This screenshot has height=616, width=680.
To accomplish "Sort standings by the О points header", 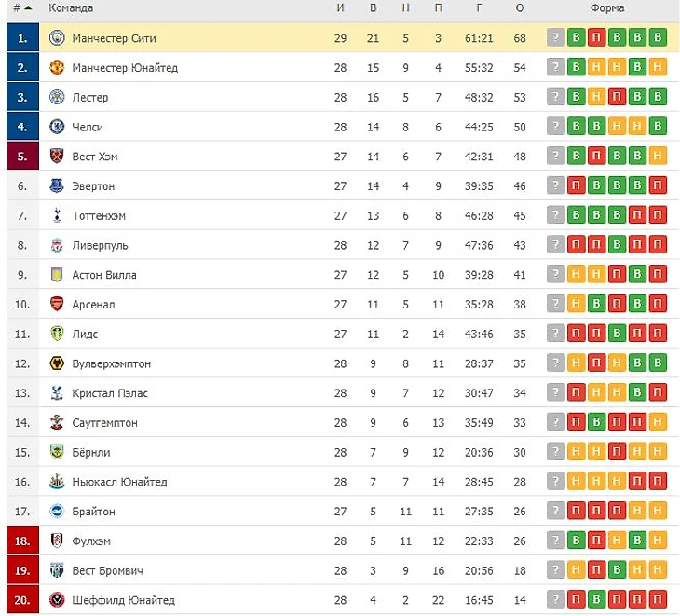I will tap(519, 8).
